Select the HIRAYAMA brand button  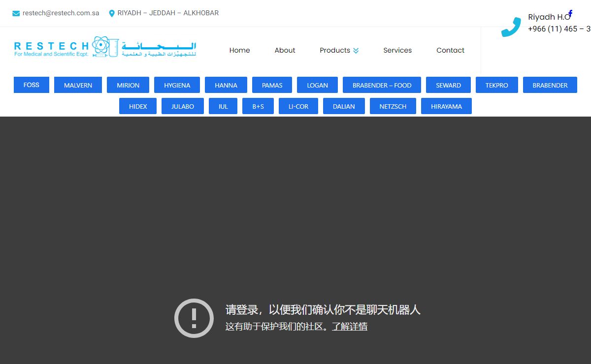click(446, 106)
